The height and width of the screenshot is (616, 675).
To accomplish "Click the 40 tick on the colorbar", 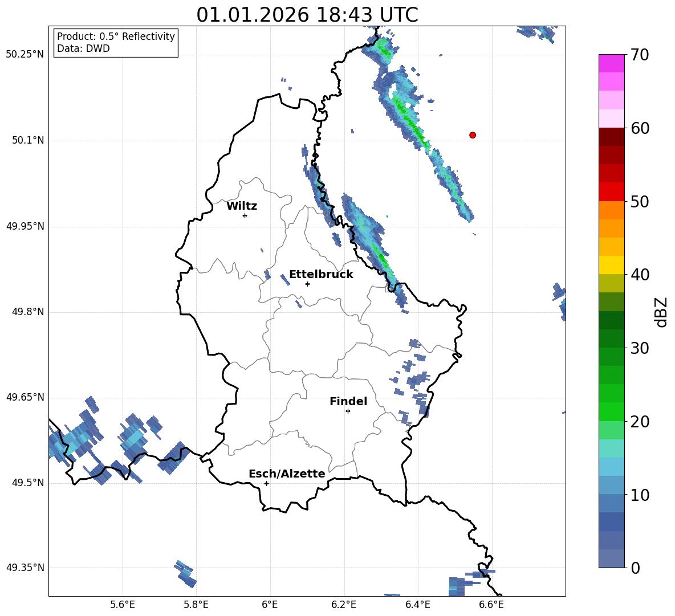I will tap(640, 275).
